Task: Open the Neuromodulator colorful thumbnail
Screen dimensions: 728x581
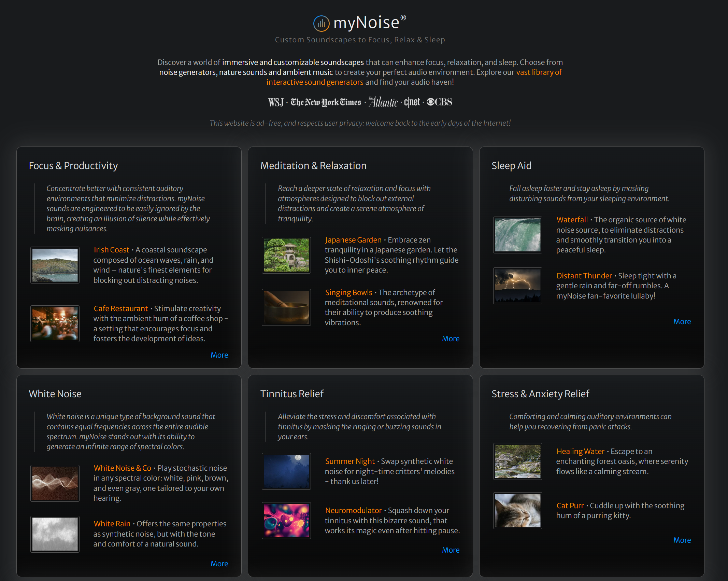Action: point(286,521)
